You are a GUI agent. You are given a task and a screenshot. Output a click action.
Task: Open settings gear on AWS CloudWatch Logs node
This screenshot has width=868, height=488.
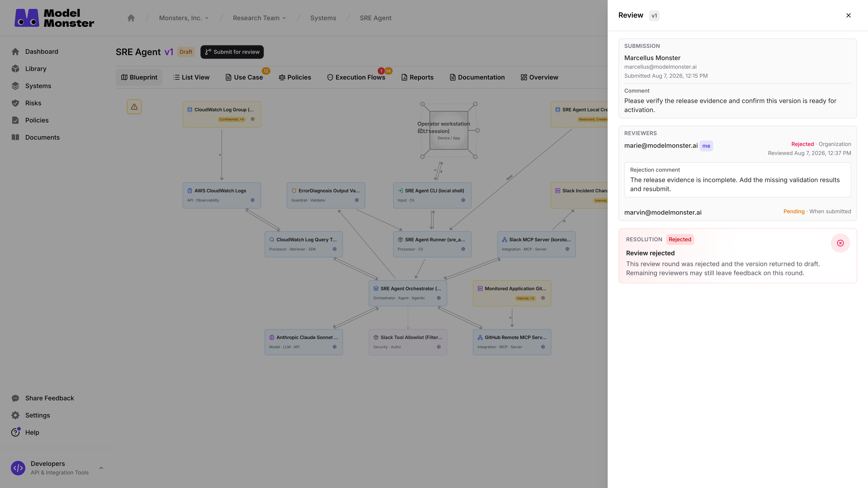(x=253, y=200)
